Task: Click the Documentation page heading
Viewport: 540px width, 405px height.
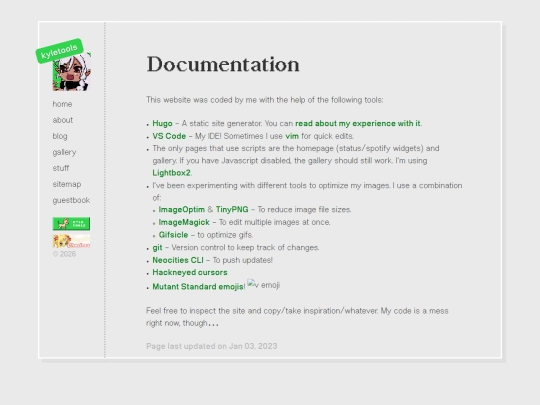Action: coord(223,64)
